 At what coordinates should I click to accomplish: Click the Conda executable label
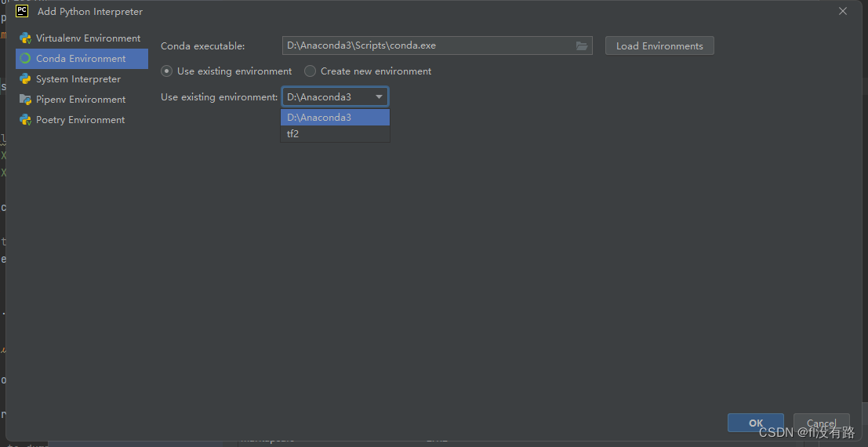pos(202,46)
